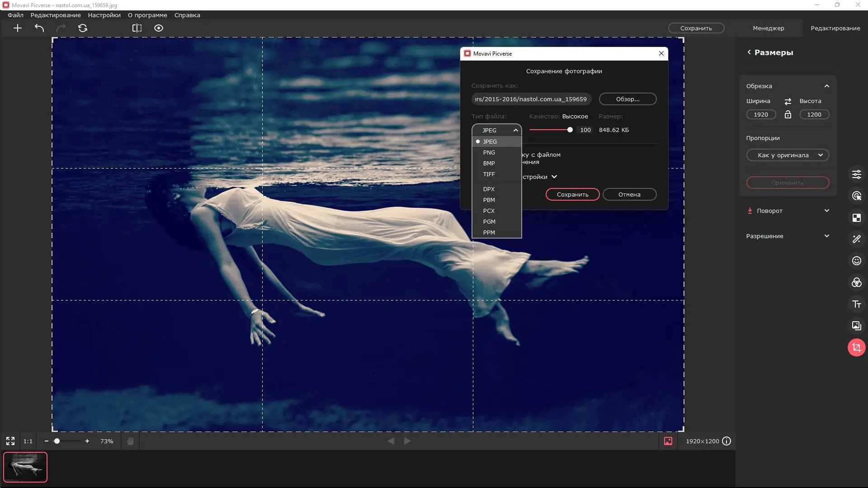The image size is (868, 488).
Task: Open the crop and sizes tool
Action: [x=856, y=347]
